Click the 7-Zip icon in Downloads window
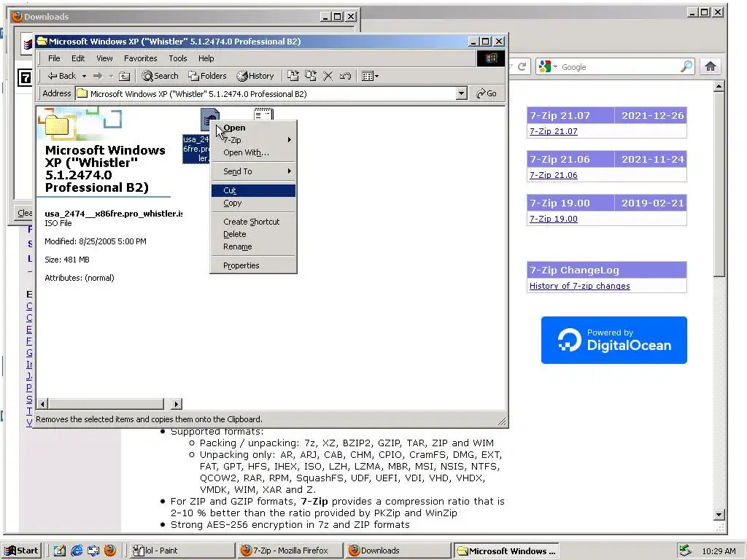Screen dimensions: 747x560 tap(25, 77)
